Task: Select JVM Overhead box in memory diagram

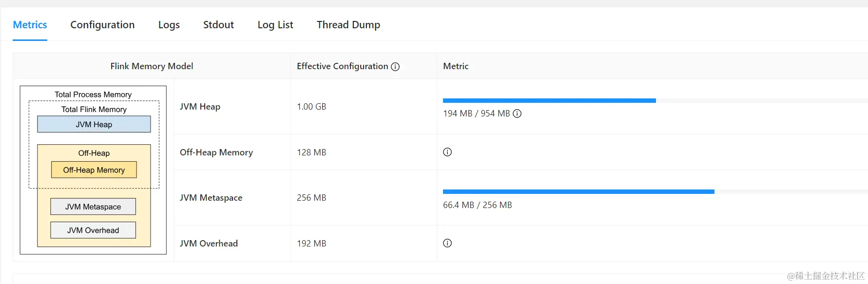Action: [x=93, y=230]
